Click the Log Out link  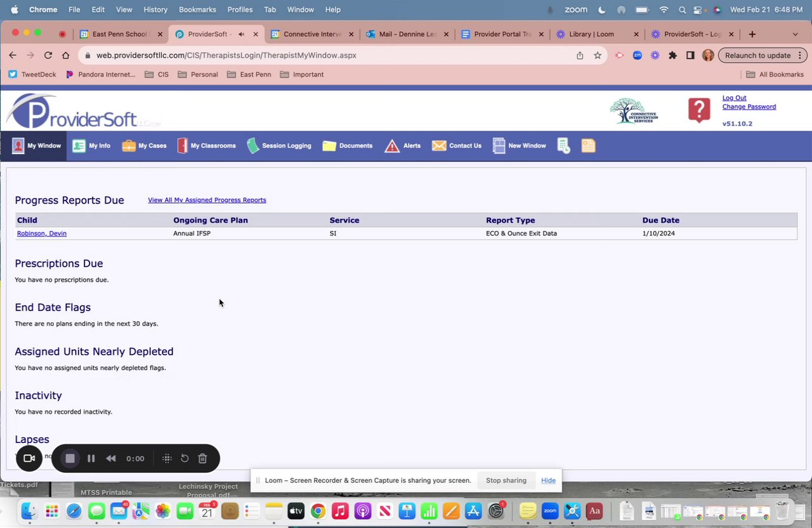tap(734, 98)
